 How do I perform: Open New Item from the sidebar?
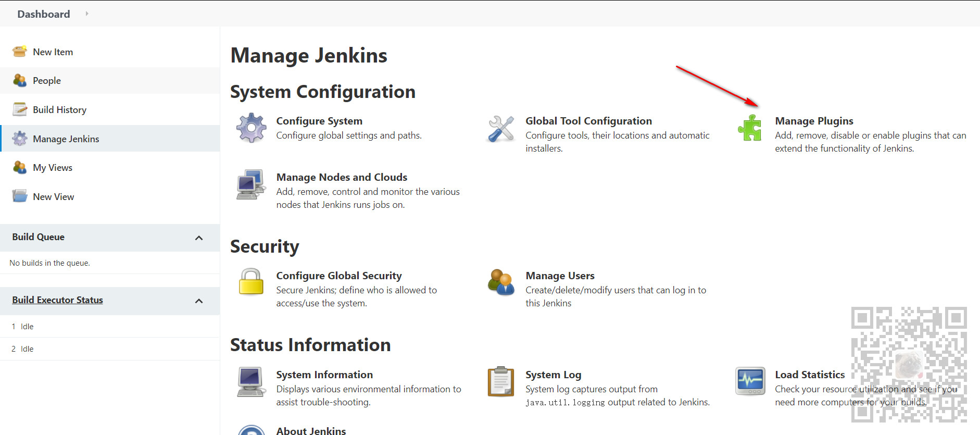click(53, 52)
